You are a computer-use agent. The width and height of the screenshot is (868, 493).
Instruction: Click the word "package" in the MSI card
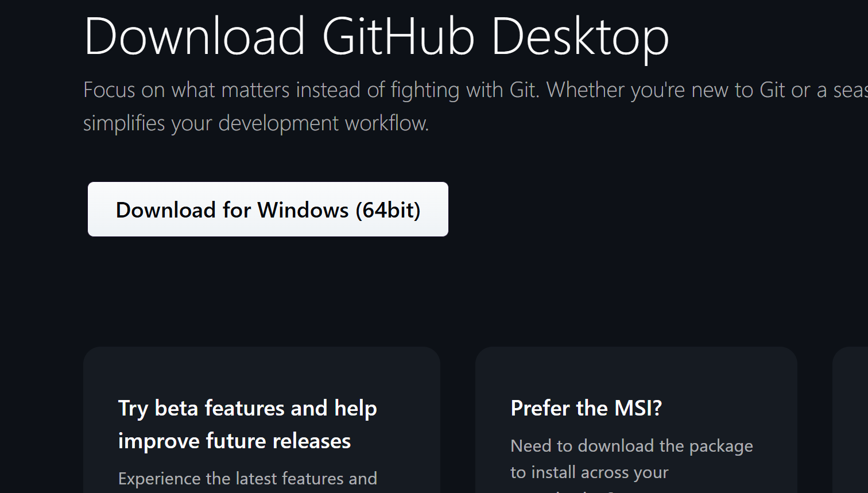tap(721, 447)
